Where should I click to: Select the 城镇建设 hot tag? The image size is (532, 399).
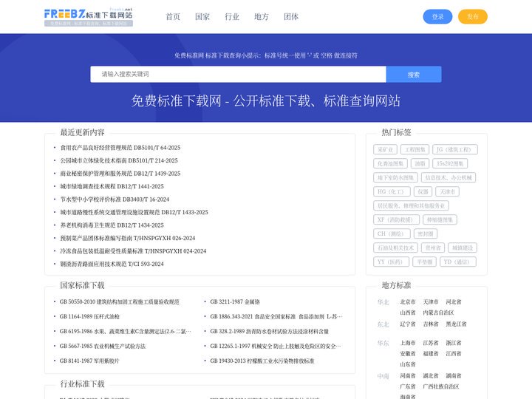click(463, 248)
